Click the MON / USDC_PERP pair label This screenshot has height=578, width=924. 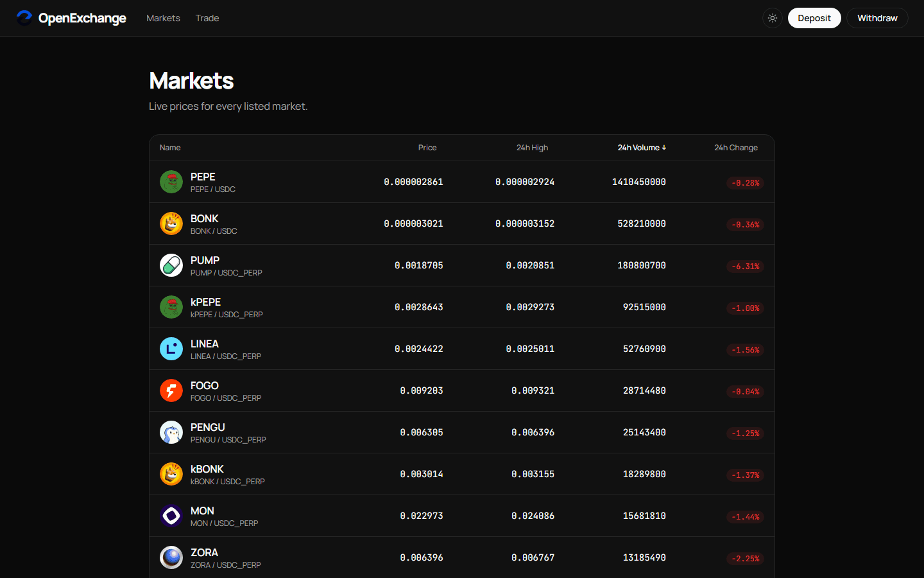[225, 523]
